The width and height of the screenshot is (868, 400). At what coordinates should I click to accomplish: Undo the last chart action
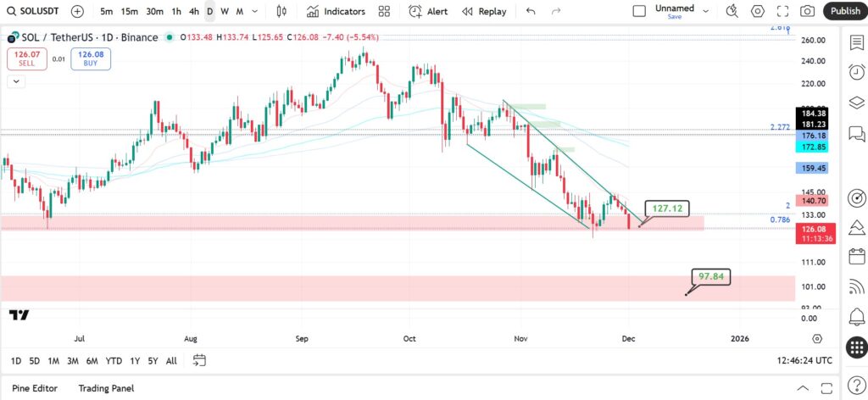[x=531, y=11]
